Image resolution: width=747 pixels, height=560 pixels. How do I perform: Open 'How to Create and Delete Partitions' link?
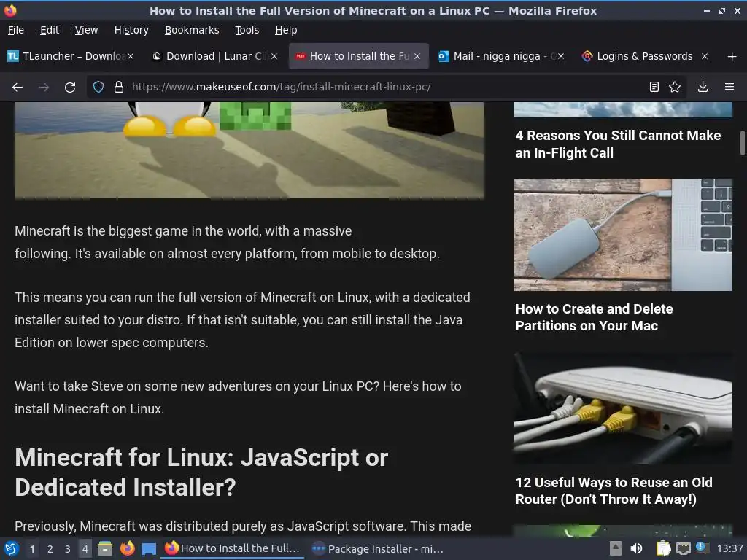click(x=594, y=317)
